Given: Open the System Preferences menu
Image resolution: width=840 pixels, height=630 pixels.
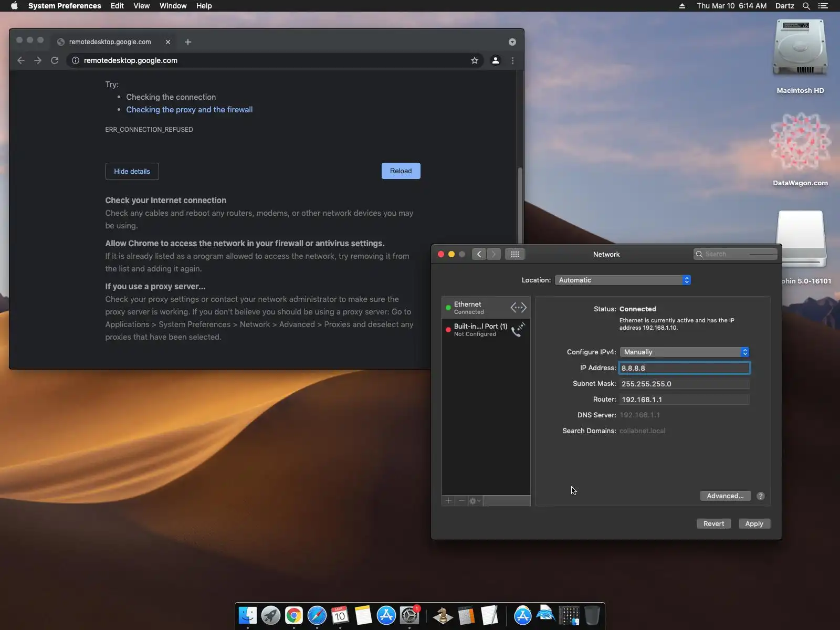Looking at the screenshot, I should (65, 6).
